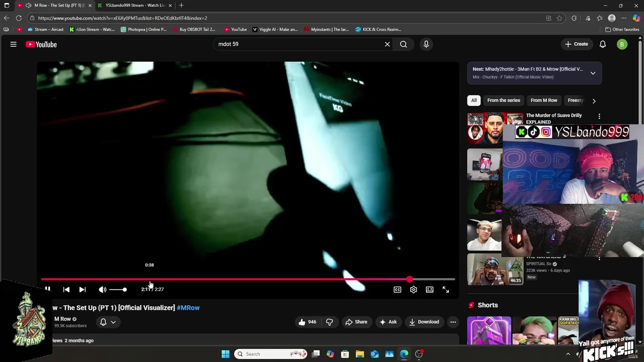Refresh the page
The image size is (644, 362).
(x=19, y=18)
